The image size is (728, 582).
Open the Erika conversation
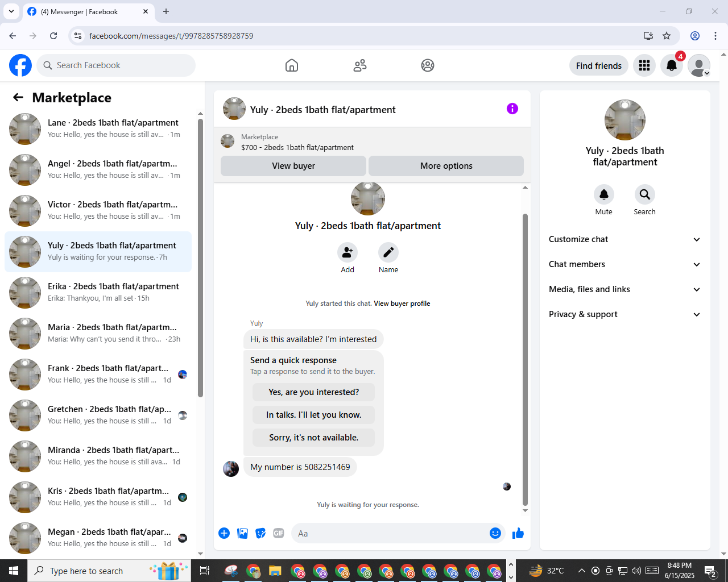[98, 292]
